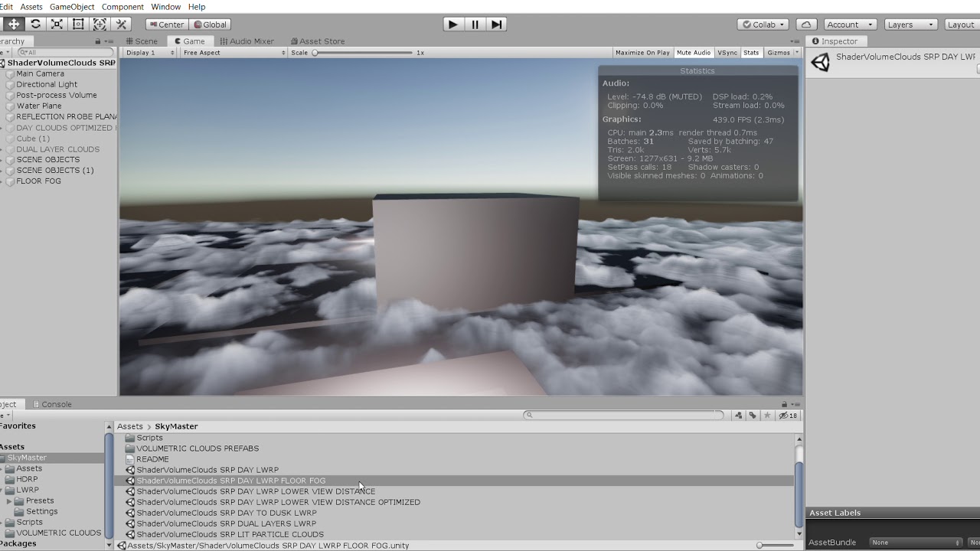Toggle Global handle rotation
The width and height of the screenshot is (980, 551).
coord(210,24)
